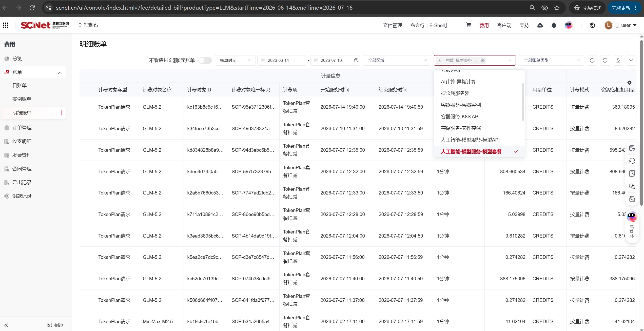Open the shopping cart icon
Screen dimensions: 644x331
pyautogui.click(x=469, y=25)
